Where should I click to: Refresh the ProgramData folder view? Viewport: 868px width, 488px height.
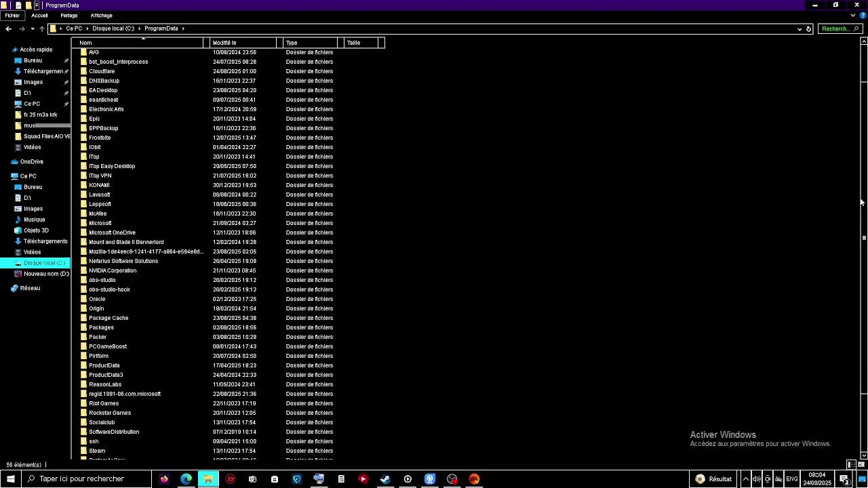point(808,28)
